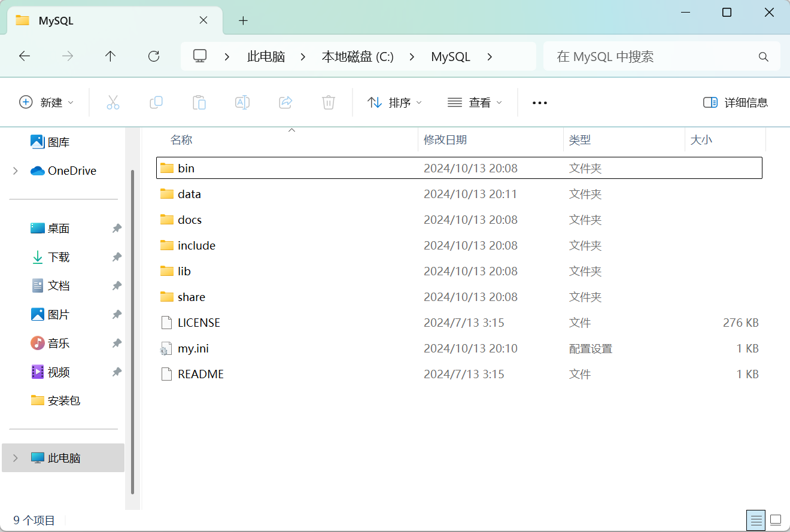This screenshot has width=790, height=532.
Task: Sort by 大小 column header
Action: pyautogui.click(x=725, y=139)
